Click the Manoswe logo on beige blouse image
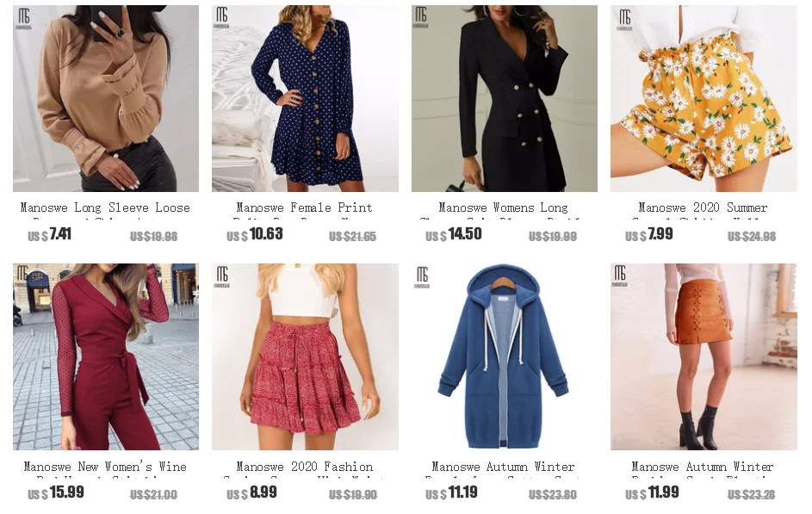Viewport: 812px width, 514px height. 24,19
